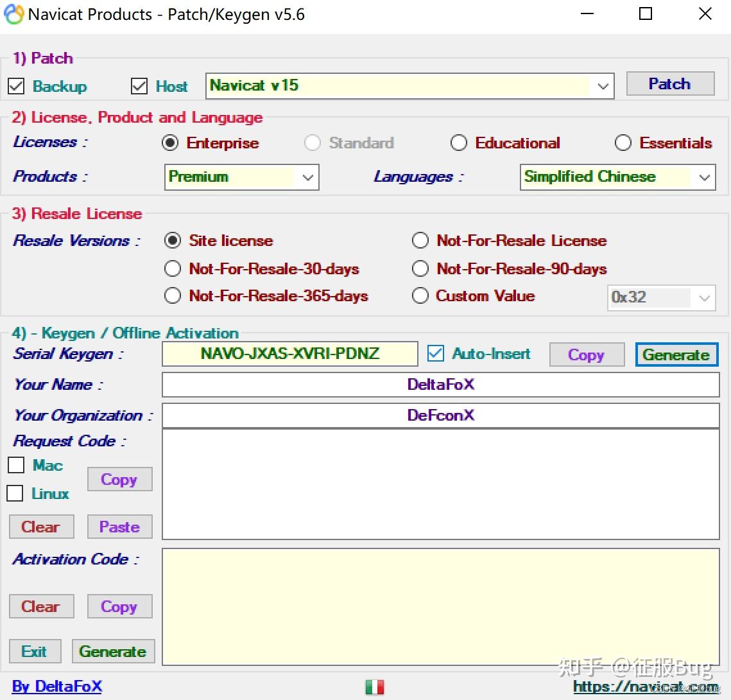Click the Navicat app icon in title bar
The height and width of the screenshot is (700, 731).
click(x=13, y=14)
